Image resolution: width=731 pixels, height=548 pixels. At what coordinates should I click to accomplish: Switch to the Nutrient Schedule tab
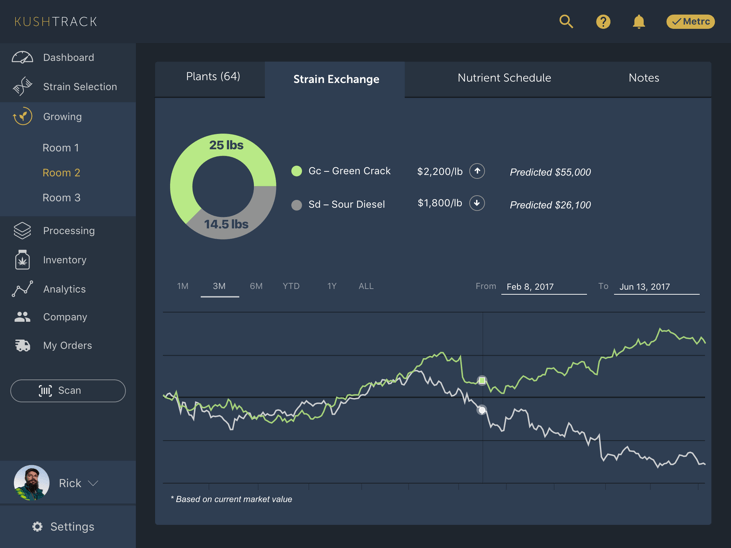tap(504, 78)
